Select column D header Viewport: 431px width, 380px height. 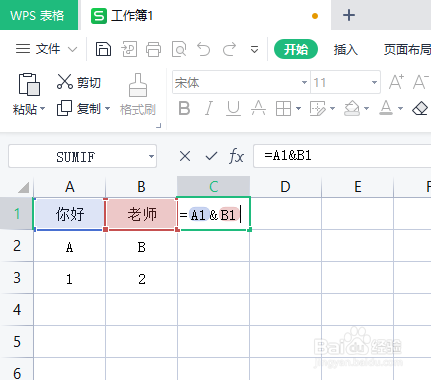(x=285, y=187)
